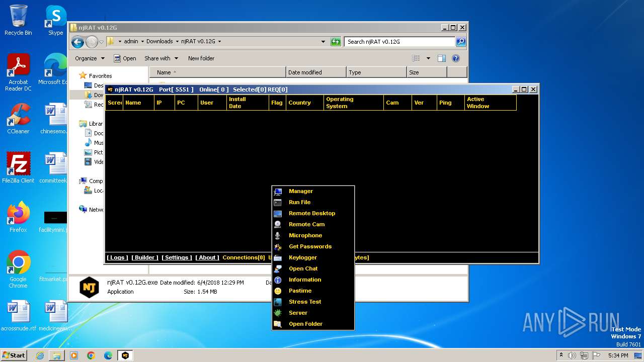Click the Windows Start button

pos(14,355)
